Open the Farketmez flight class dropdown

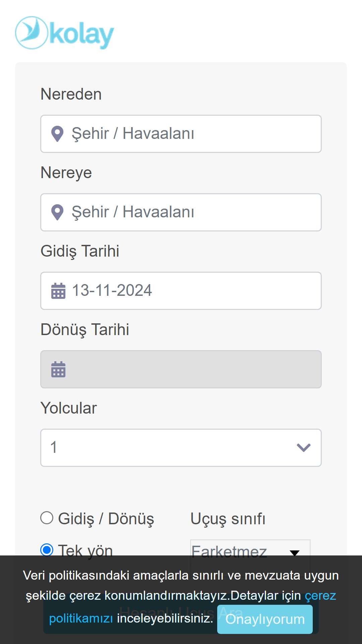pyautogui.click(x=250, y=551)
